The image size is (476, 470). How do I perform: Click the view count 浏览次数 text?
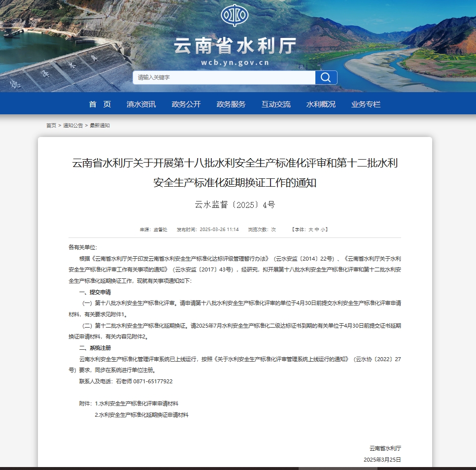[x=262, y=230]
